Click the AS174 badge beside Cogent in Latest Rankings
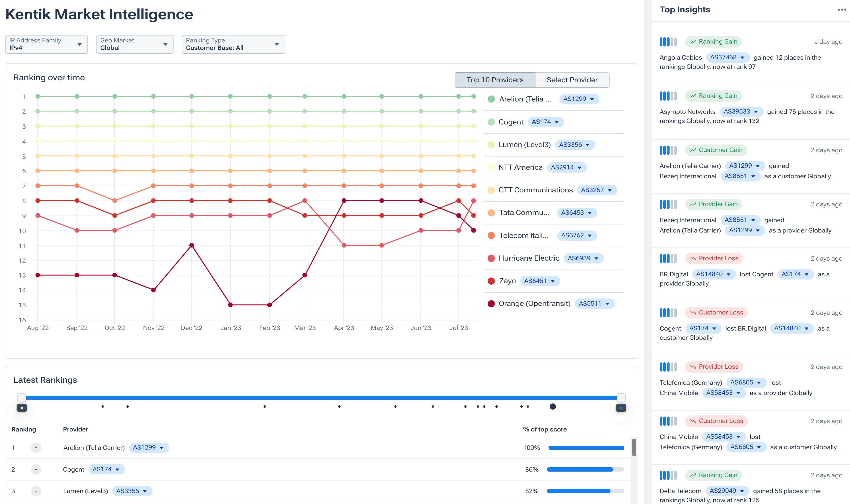Viewport: 850px width, 504px height. (x=106, y=469)
